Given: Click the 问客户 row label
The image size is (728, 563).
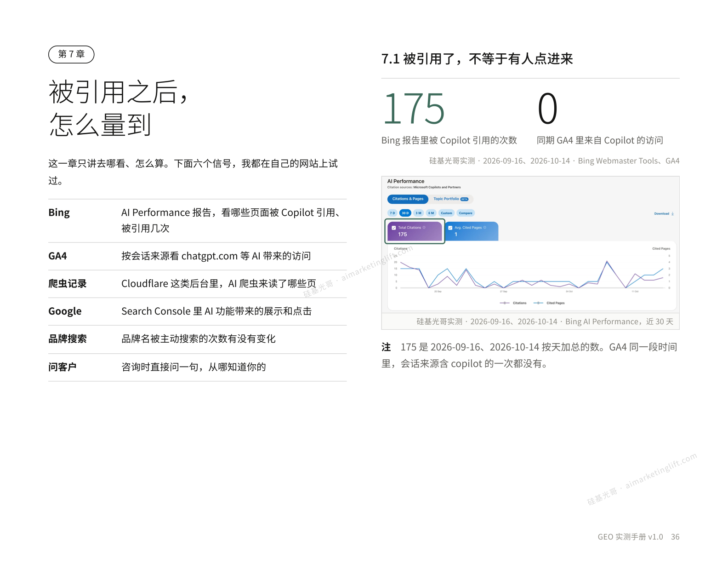Looking at the screenshot, I should pyautogui.click(x=63, y=367).
